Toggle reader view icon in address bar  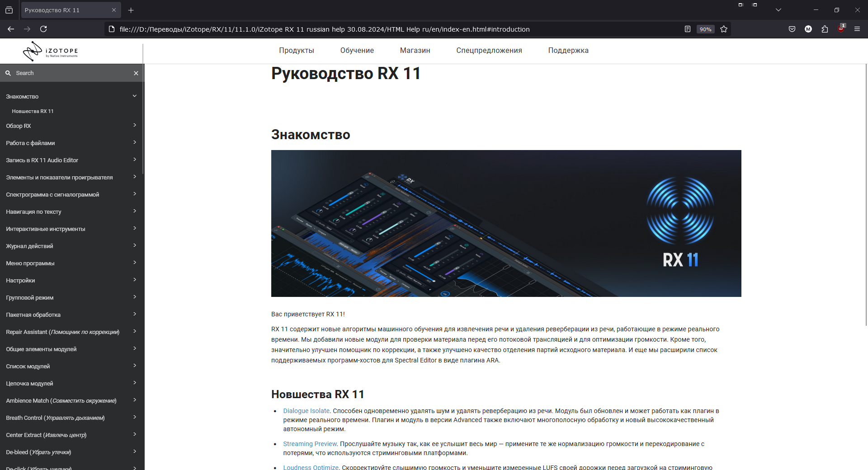(688, 29)
